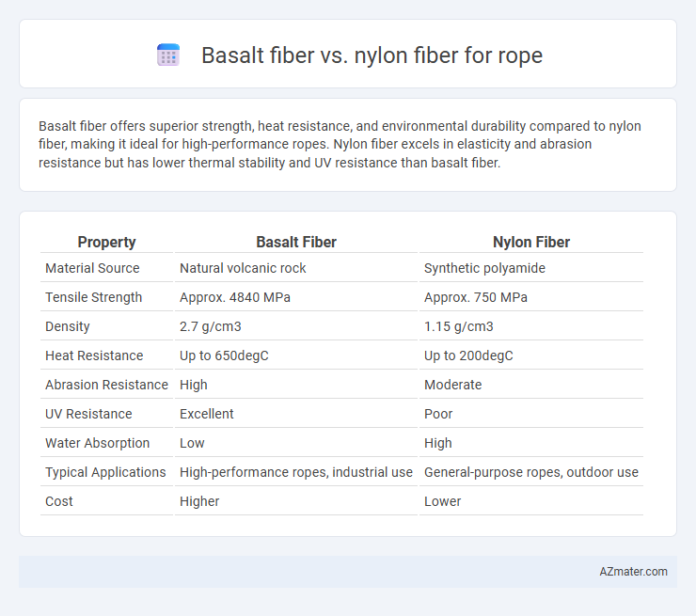Image resolution: width=696 pixels, height=616 pixels.
Task: Click the 'Poor' cell
Action: [438, 414]
